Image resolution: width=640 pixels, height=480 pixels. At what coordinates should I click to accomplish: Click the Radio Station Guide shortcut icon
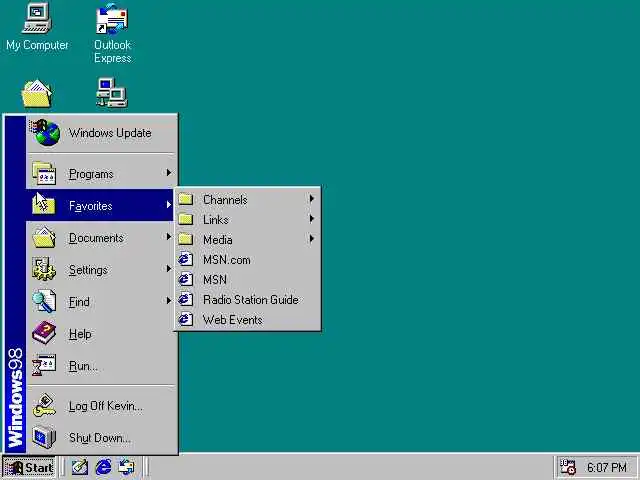coord(186,299)
